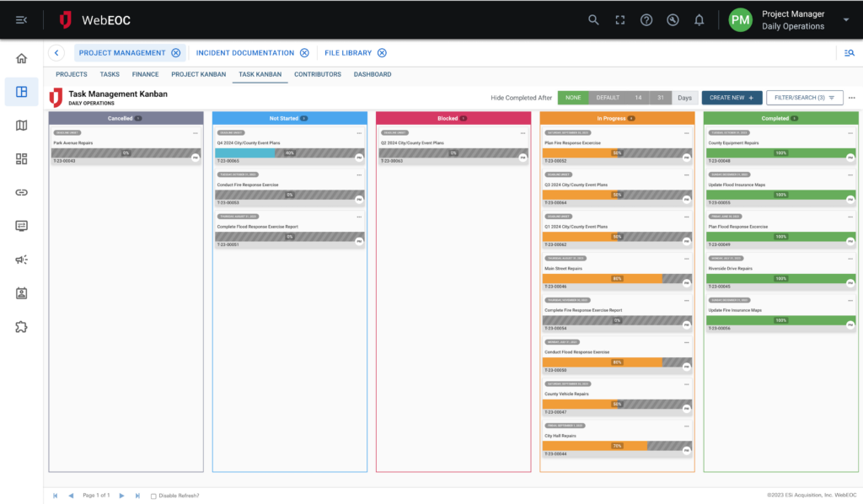
Task: Click the Search icon in the top bar
Action: click(593, 19)
